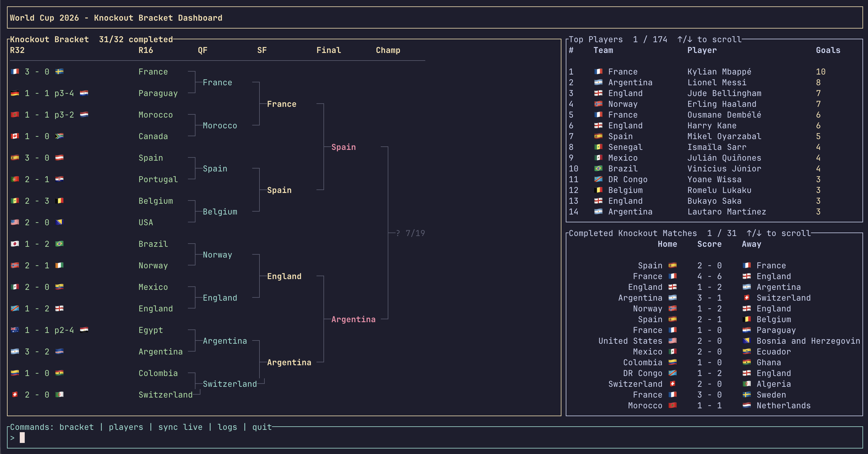
Task: Select the logs command
Action: [x=227, y=427]
